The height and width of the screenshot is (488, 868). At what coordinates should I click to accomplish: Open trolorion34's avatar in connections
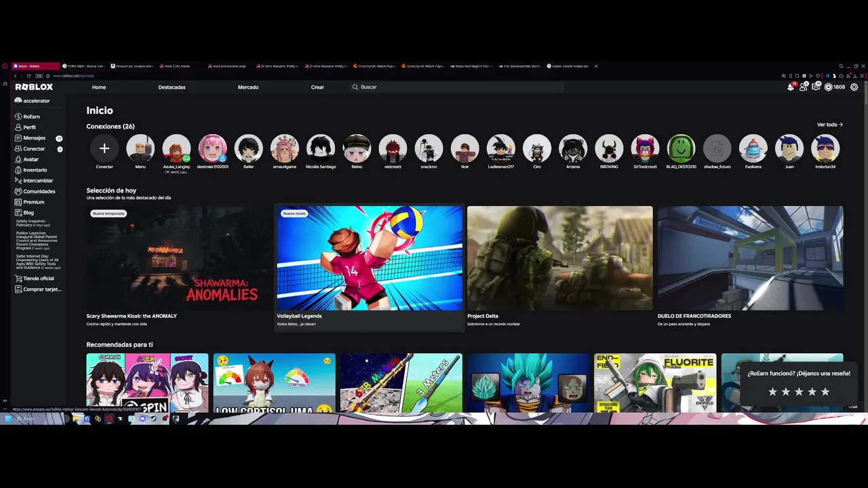click(825, 148)
